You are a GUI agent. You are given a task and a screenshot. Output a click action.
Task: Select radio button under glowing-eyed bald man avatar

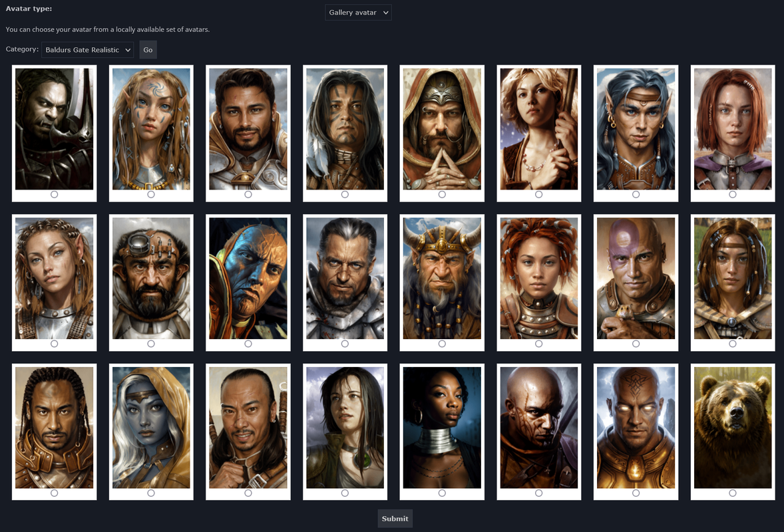636,493
